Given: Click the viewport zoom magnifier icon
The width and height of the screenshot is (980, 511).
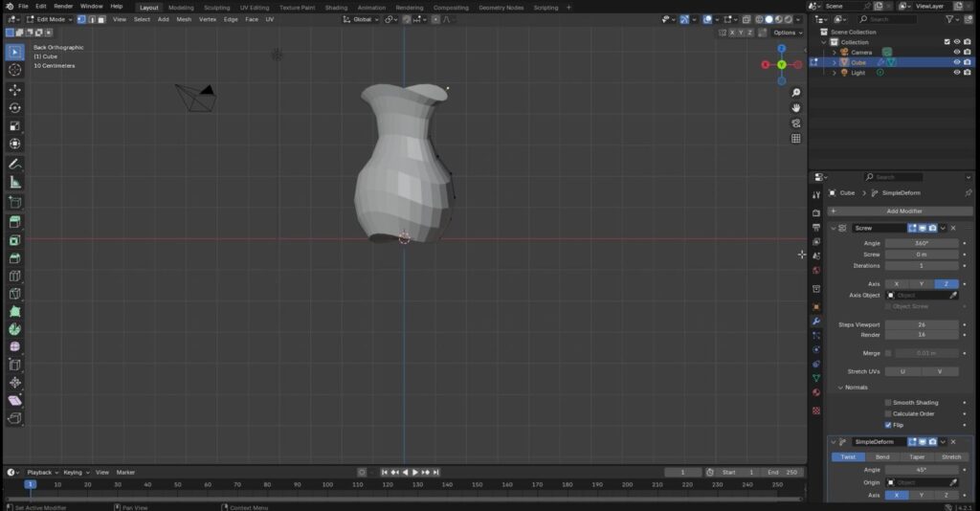Looking at the screenshot, I should 795,93.
